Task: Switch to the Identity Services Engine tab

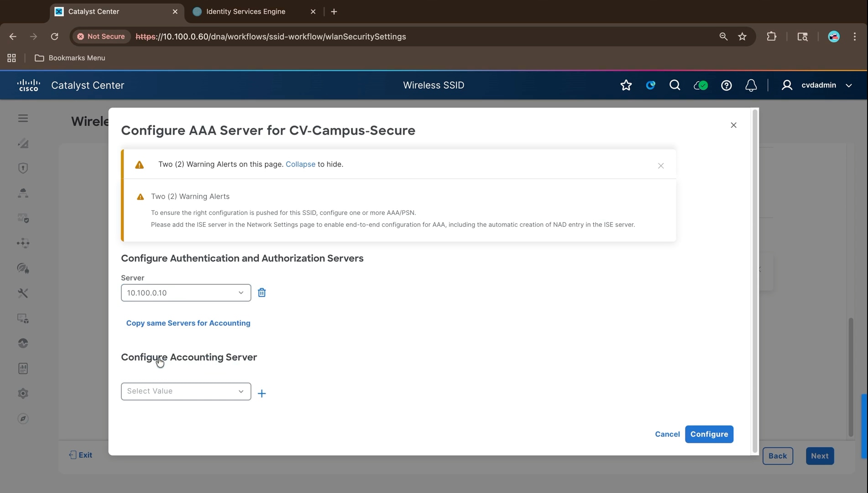Action: pos(254,11)
